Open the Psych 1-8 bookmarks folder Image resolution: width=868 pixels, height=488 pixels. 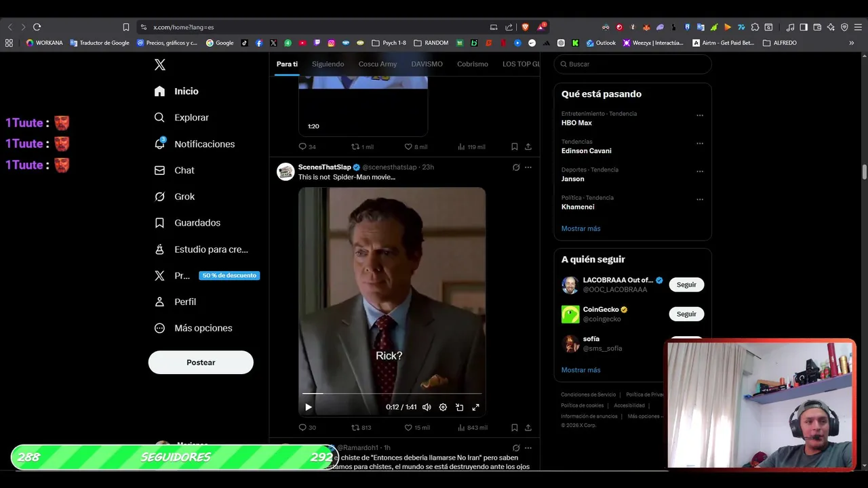pos(389,43)
